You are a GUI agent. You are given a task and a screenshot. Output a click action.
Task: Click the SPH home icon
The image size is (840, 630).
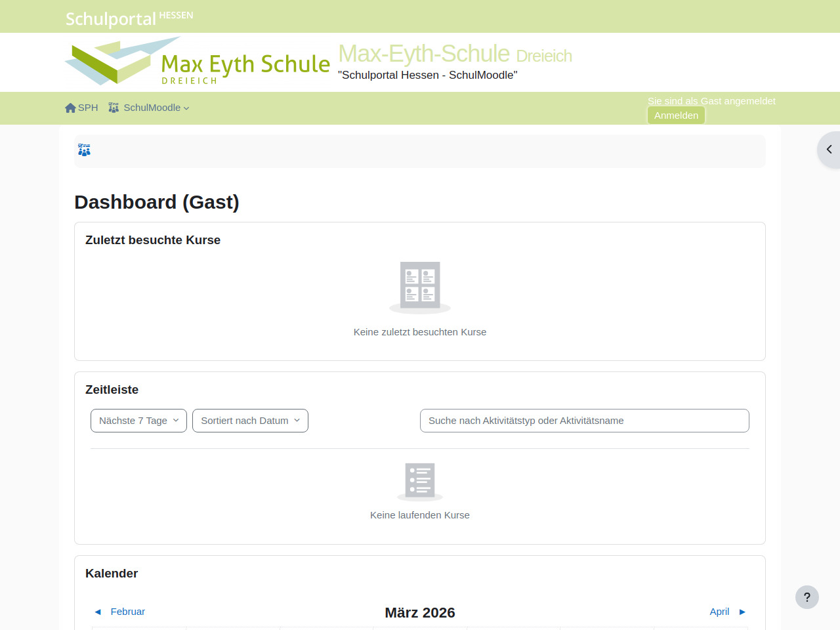pos(70,108)
